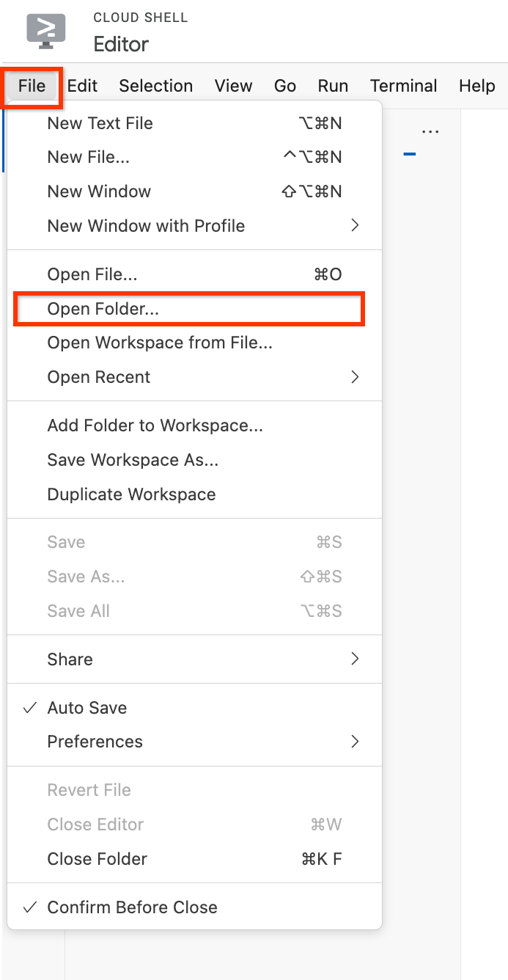This screenshot has width=508, height=980.
Task: Select Open Folder from the File menu
Action: pyautogui.click(x=104, y=309)
